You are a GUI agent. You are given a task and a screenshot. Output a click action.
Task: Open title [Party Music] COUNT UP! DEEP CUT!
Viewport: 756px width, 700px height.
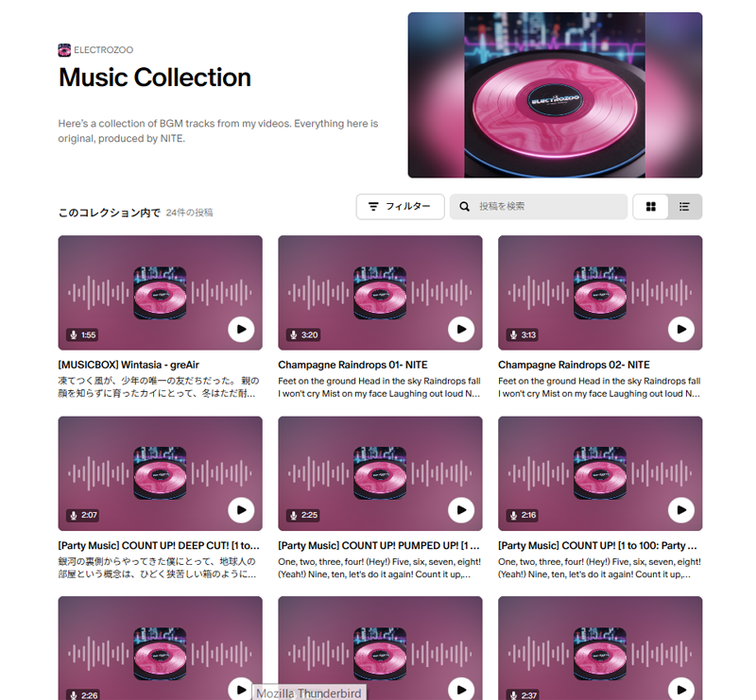pos(159,546)
